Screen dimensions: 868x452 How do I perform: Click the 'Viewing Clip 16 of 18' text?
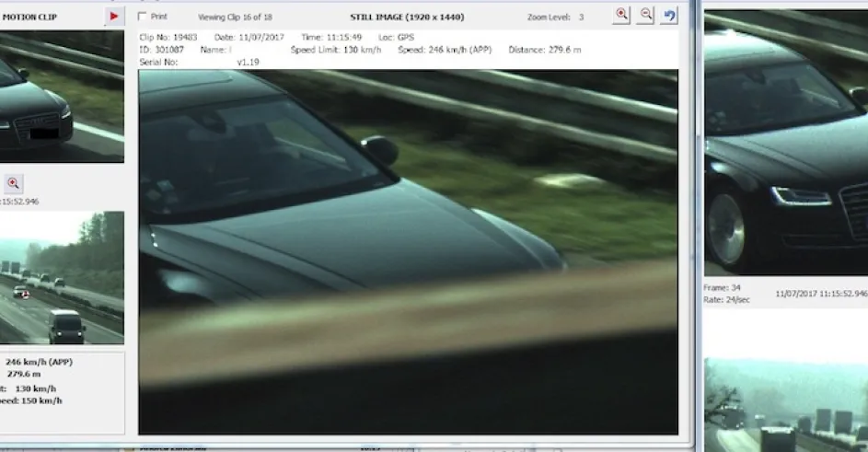point(235,17)
